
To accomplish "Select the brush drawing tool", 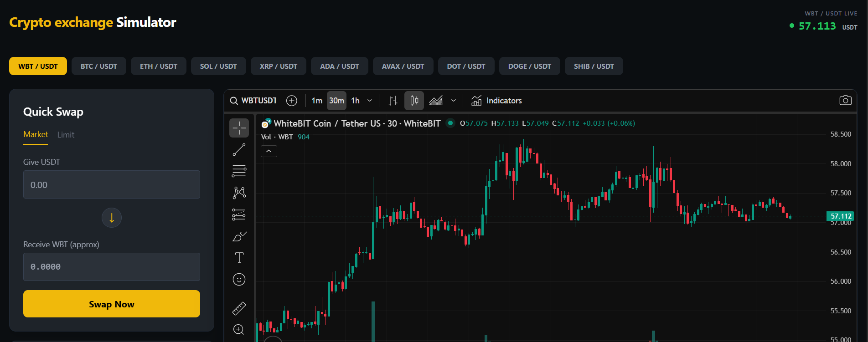I will [239, 236].
